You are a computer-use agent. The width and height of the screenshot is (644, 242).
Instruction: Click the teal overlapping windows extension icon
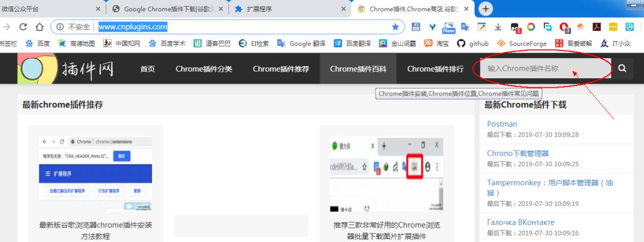pos(547,27)
